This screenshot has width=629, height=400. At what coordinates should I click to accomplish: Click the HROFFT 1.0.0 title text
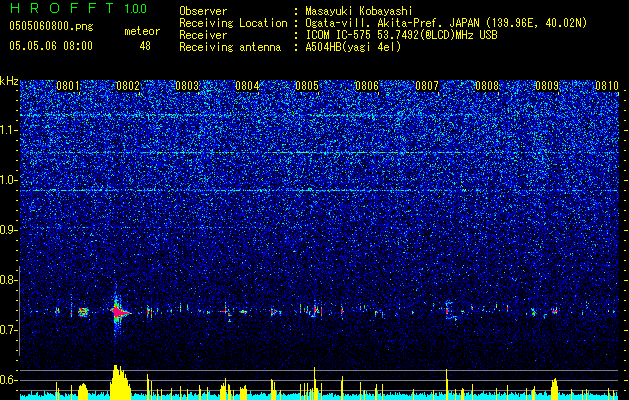[78, 8]
